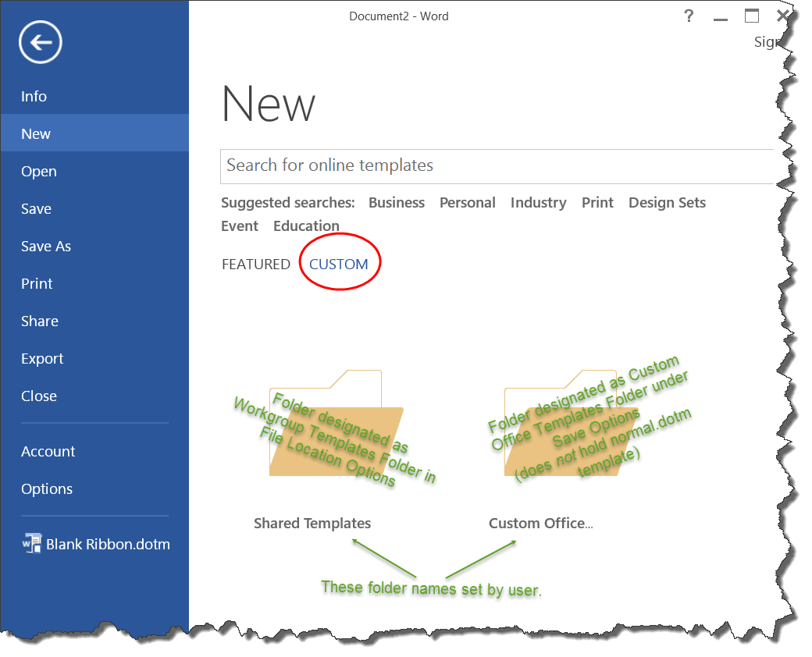Open the Info page in the sidebar
The width and height of the screenshot is (812, 657).
(34, 97)
